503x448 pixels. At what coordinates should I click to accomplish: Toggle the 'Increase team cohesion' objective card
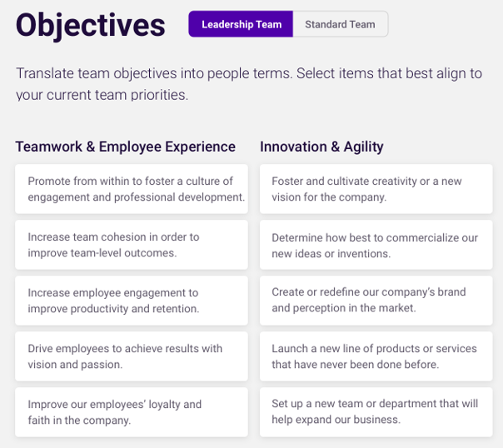click(x=132, y=245)
